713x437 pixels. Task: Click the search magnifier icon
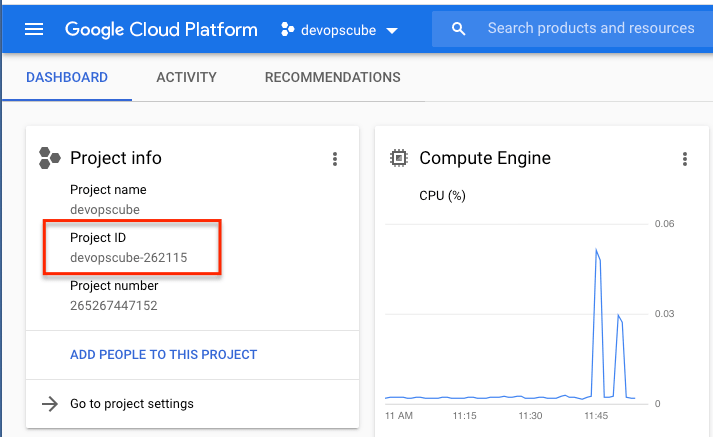point(458,29)
